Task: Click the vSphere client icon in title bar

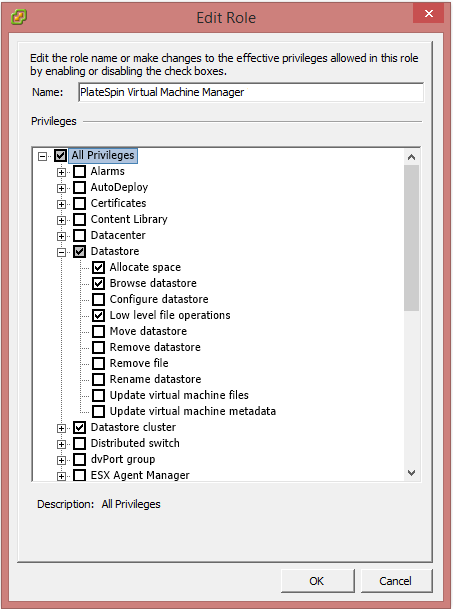Action: tap(19, 17)
